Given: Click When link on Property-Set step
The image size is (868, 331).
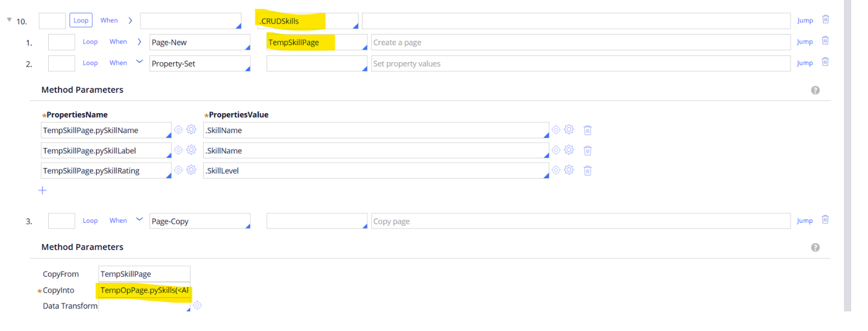Looking at the screenshot, I should tap(118, 63).
